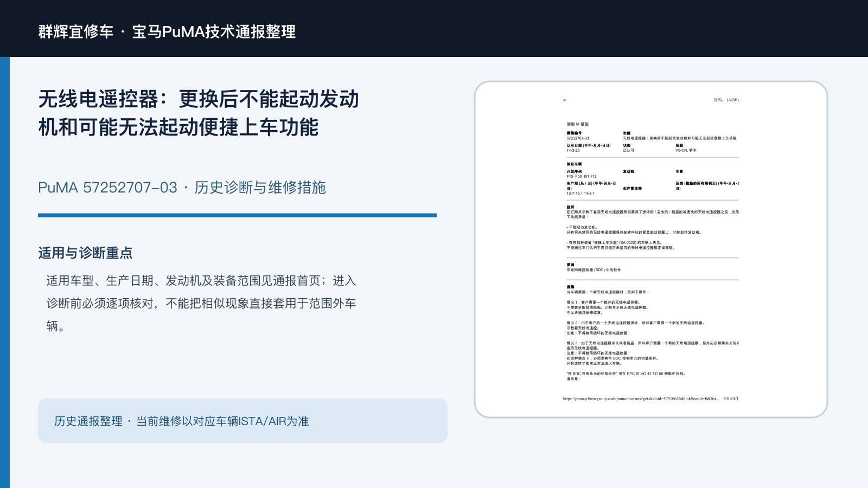Select the 适用与诊断重点 section heading
Viewport: 868px width, 488px height.
pos(85,253)
